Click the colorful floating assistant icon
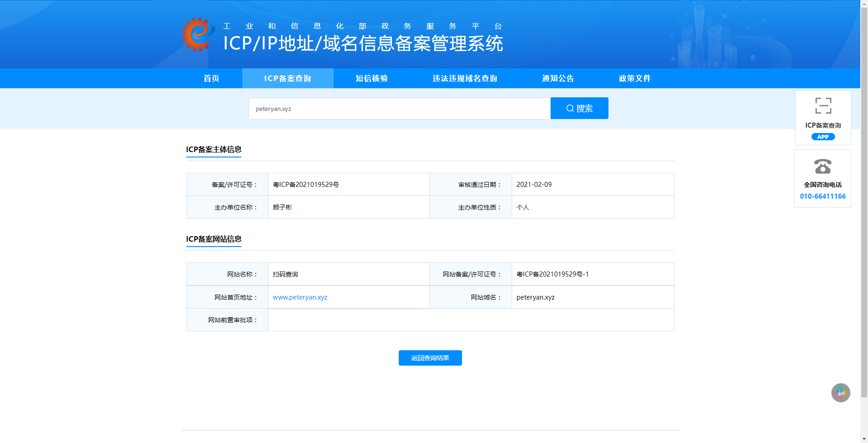Screen dimensions: 868x443 coord(841,393)
